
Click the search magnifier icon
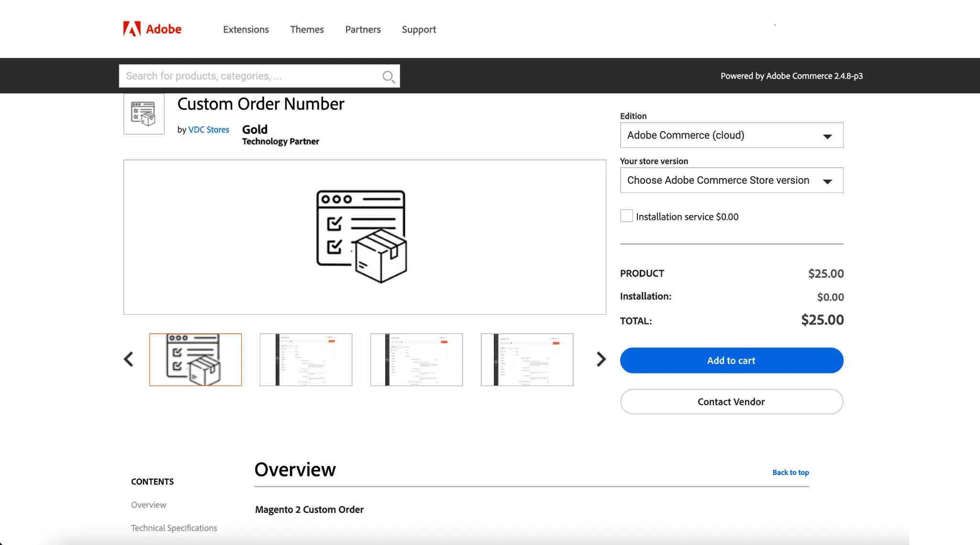[x=388, y=77]
